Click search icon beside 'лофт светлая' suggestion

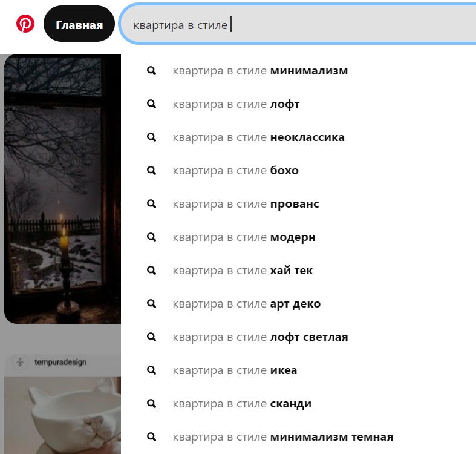[x=151, y=337]
